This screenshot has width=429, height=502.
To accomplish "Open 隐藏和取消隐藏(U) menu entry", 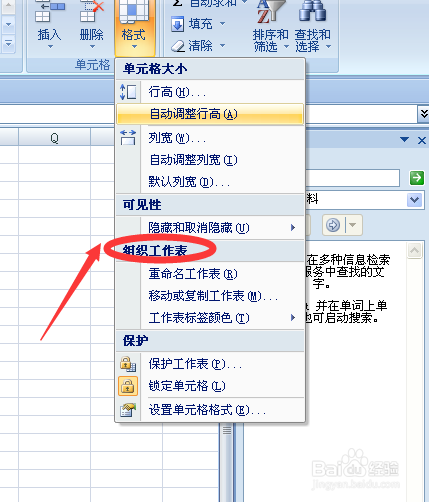I will coord(210,228).
